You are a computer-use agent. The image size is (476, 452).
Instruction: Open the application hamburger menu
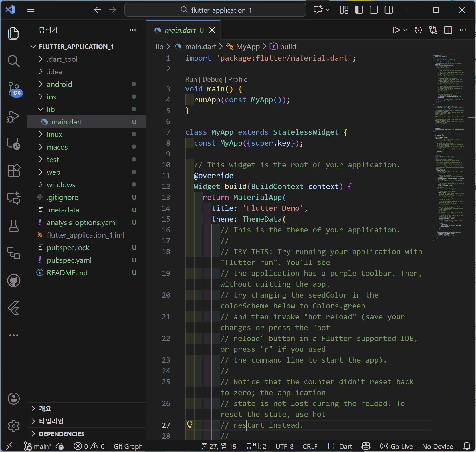[x=31, y=10]
